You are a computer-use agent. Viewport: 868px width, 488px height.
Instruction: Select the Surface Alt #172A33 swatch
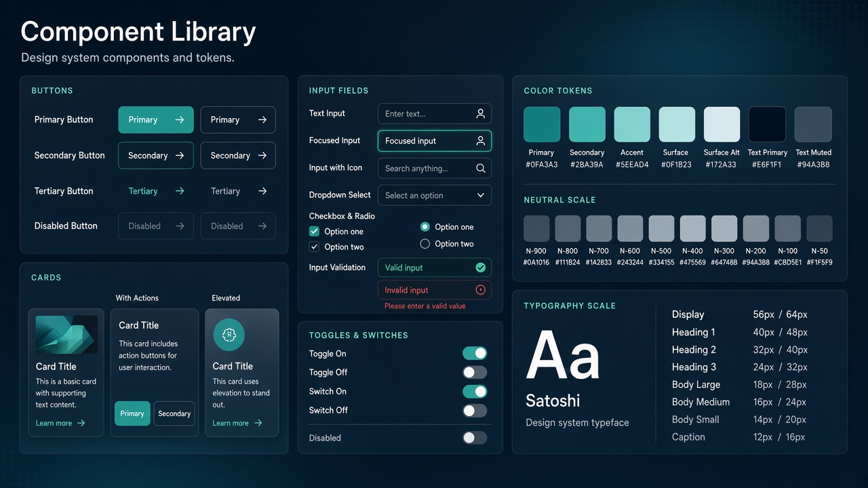coord(722,125)
